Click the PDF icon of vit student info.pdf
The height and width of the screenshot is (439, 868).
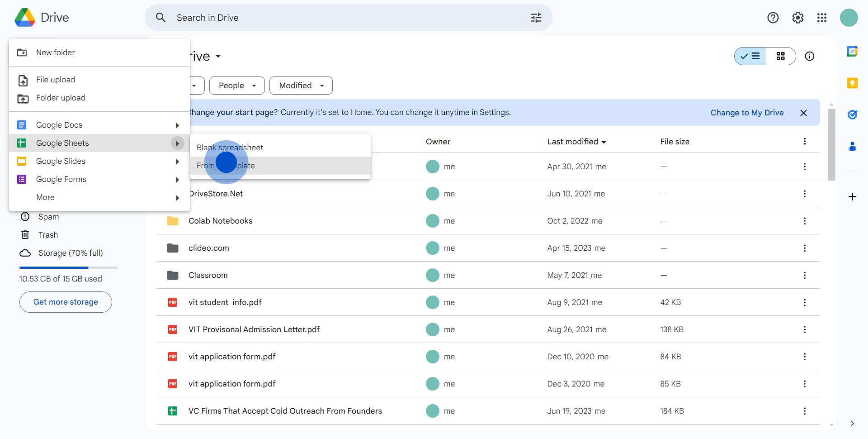[x=173, y=302]
